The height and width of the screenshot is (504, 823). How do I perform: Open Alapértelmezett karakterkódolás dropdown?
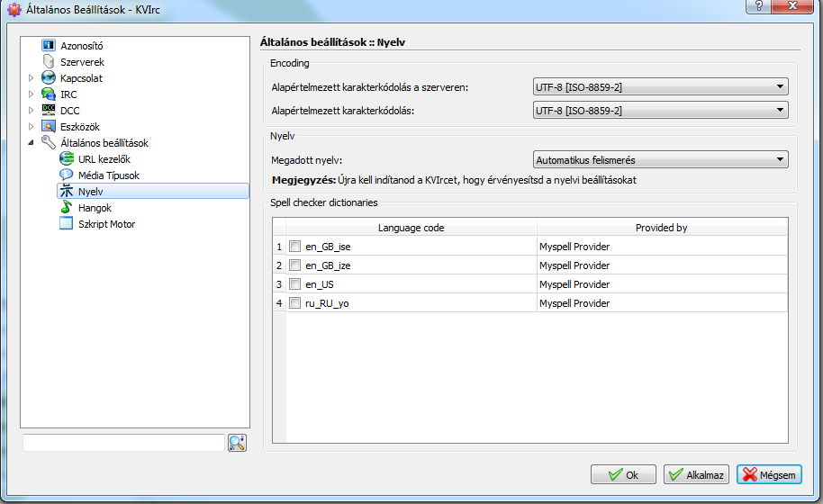660,110
